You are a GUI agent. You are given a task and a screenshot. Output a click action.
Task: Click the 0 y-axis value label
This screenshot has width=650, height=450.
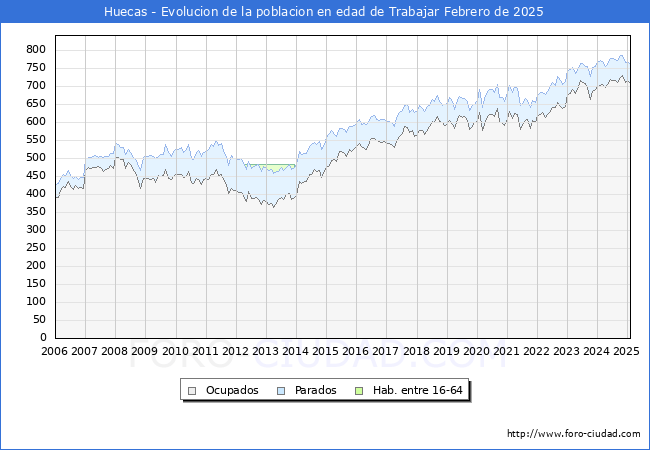pos(43,338)
